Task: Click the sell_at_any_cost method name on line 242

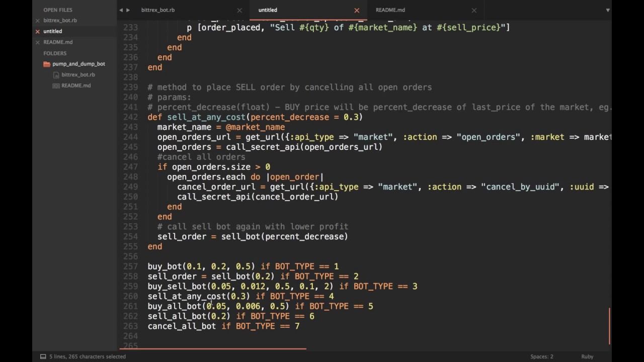Action: point(206,117)
